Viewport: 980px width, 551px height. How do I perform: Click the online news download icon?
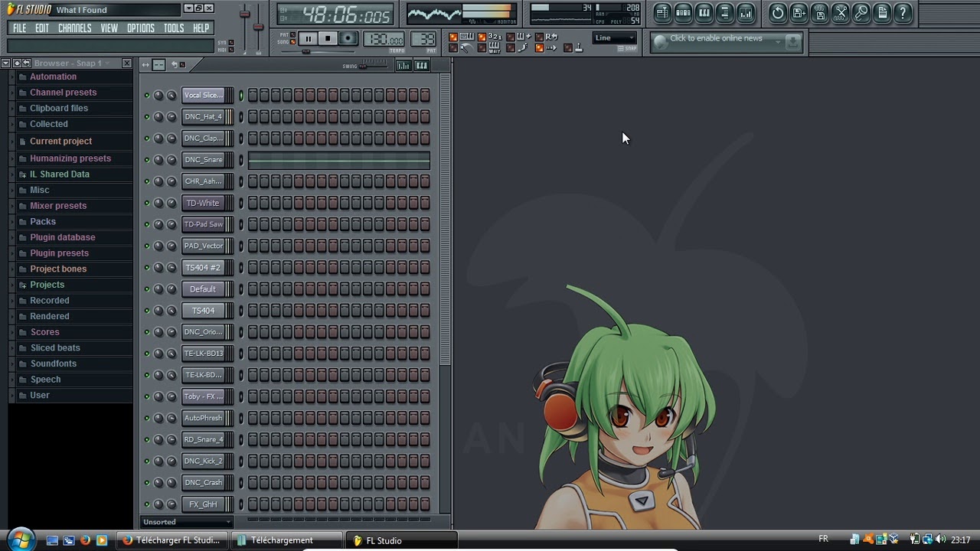point(792,41)
